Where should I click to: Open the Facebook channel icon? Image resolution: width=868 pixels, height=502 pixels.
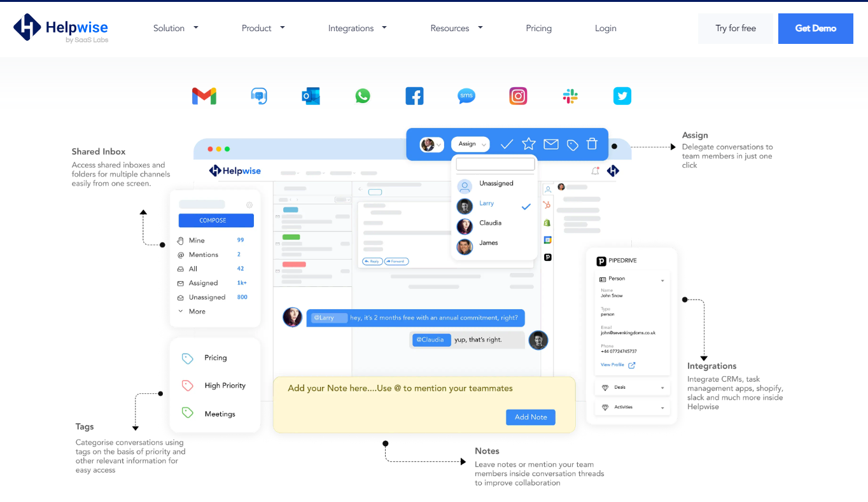pyautogui.click(x=414, y=96)
